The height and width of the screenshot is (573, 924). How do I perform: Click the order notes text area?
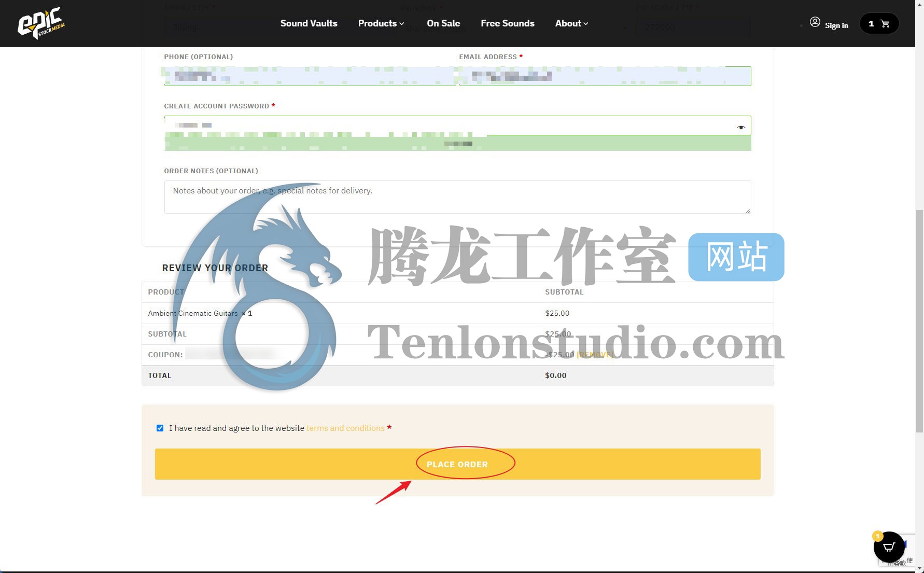(x=457, y=197)
